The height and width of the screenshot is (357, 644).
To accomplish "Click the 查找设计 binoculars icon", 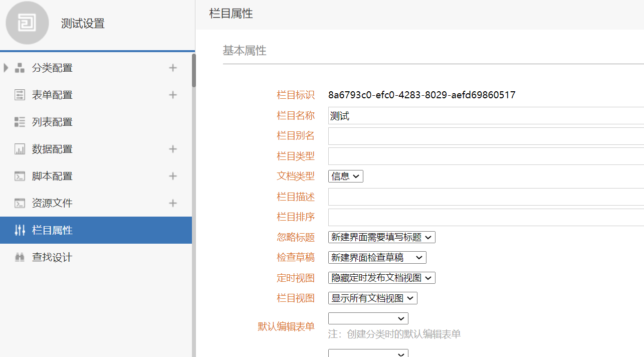I will pyautogui.click(x=20, y=257).
